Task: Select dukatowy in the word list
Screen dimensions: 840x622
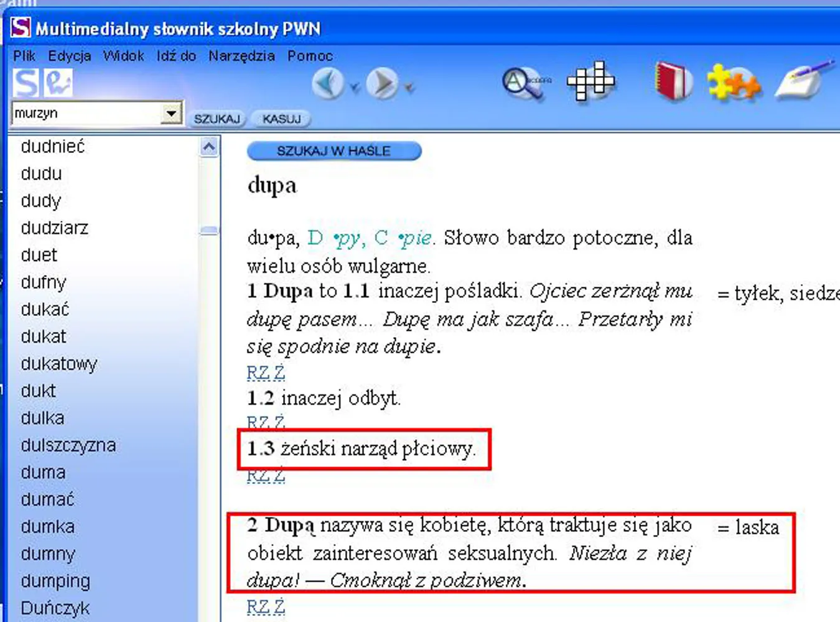Action: [x=59, y=364]
